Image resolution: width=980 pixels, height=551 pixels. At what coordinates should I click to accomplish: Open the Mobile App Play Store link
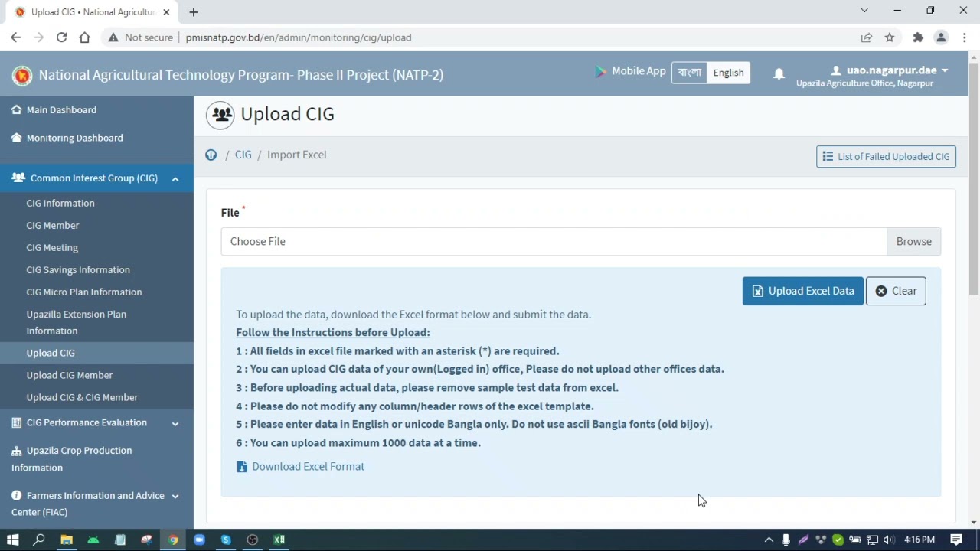click(630, 71)
